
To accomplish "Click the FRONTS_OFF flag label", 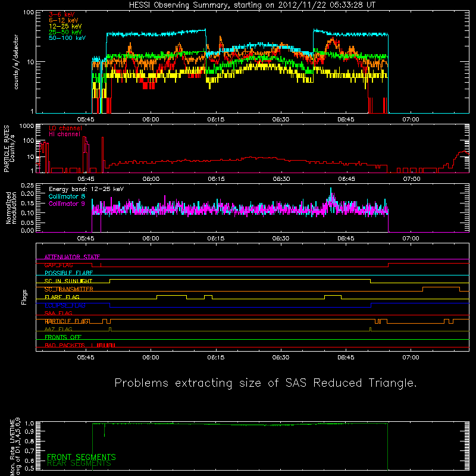I will (63, 337).
